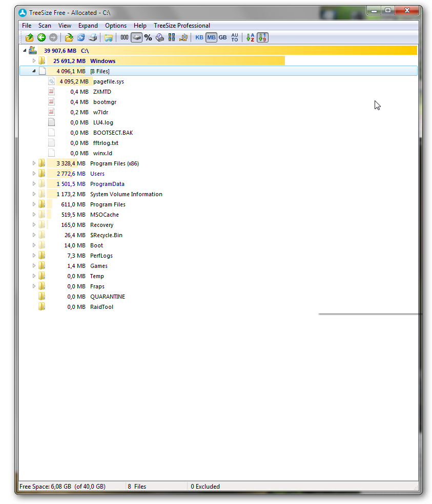The height and width of the screenshot is (504, 432).
Task: Click the 0 Excluded status bar entry
Action: pos(205,486)
